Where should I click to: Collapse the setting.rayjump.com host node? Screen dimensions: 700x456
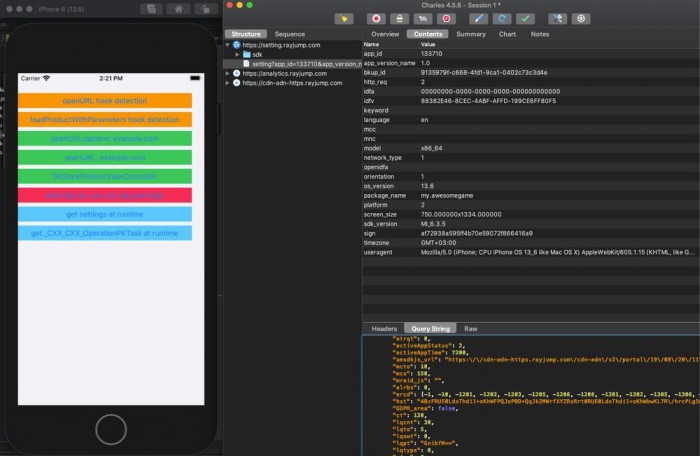pyautogui.click(x=228, y=45)
